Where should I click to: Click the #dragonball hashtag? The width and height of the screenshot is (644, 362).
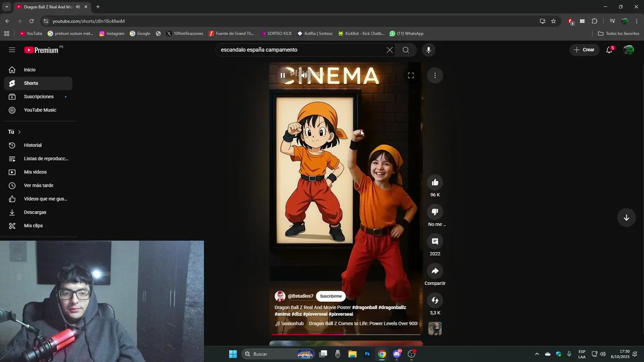364,308
